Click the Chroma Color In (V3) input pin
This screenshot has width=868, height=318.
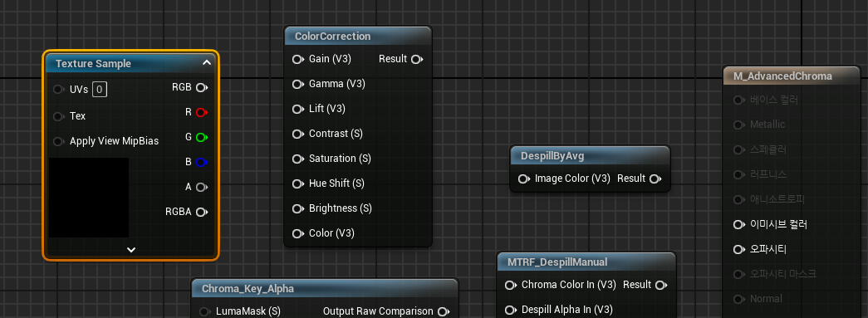point(510,285)
